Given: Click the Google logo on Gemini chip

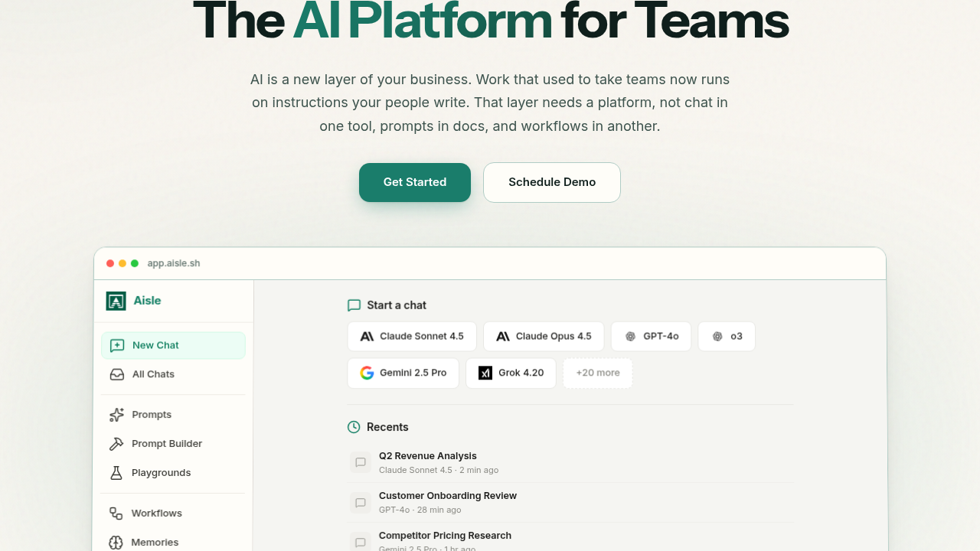Looking at the screenshot, I should click(367, 373).
